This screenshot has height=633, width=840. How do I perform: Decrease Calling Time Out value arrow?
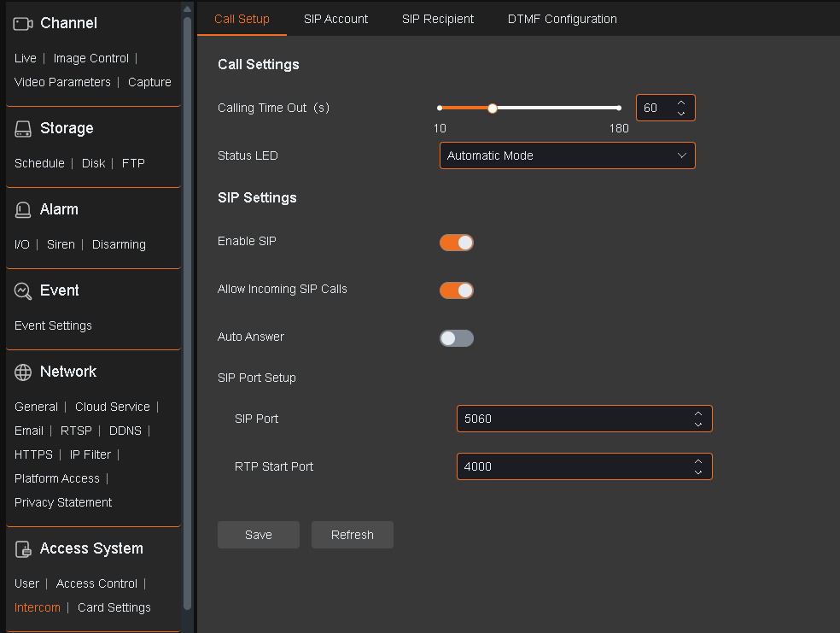click(681, 113)
